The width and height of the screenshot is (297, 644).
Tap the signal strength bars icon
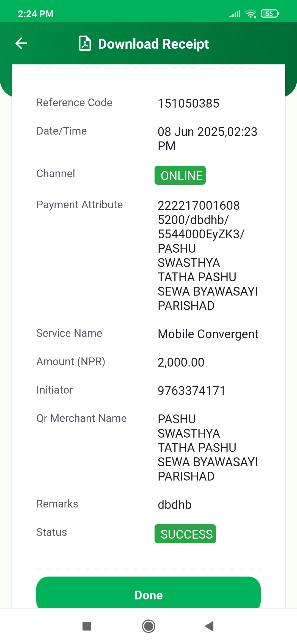(235, 13)
